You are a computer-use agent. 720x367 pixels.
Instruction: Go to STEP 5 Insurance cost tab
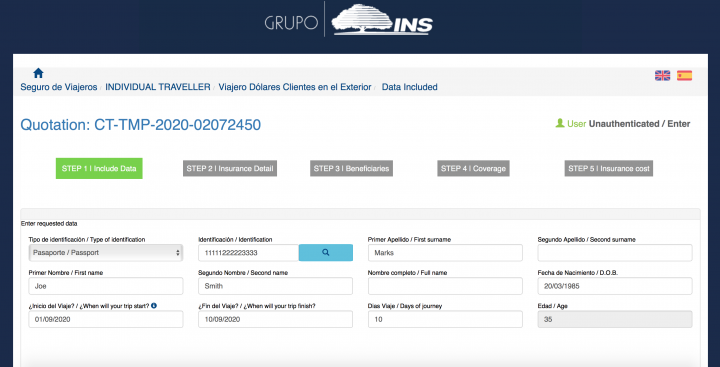(608, 169)
